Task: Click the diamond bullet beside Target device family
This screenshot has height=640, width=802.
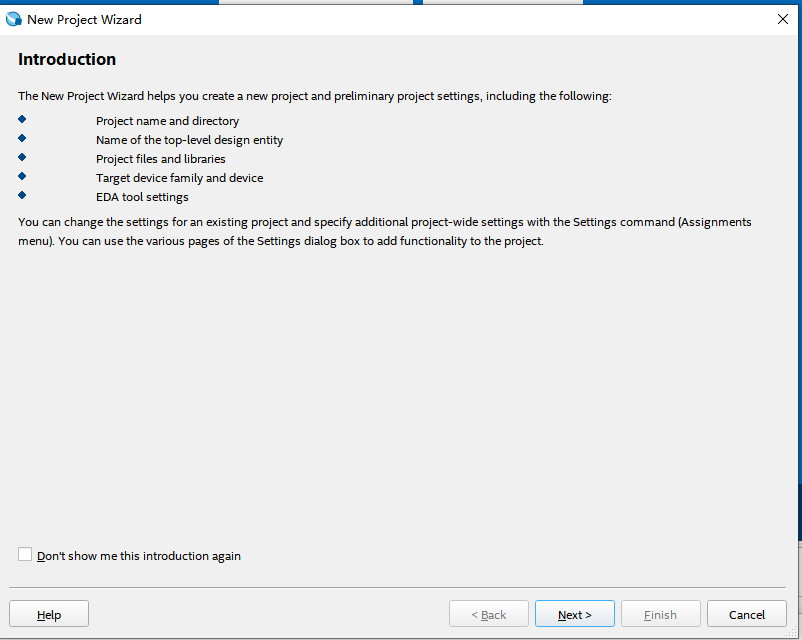Action: pyautogui.click(x=22, y=177)
